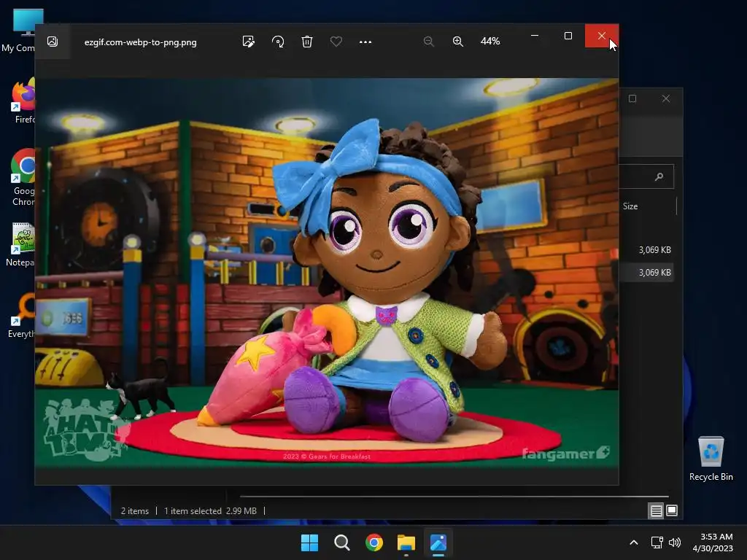
Task: Click the ezgif.com-webp-to-png.png file title
Action: (141, 42)
